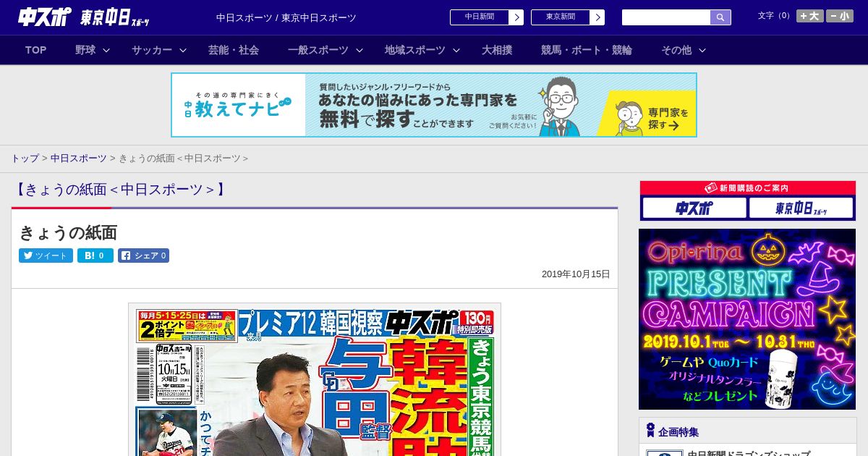Go to トップ breadcrumb link
This screenshot has height=456, width=868.
pyautogui.click(x=25, y=158)
